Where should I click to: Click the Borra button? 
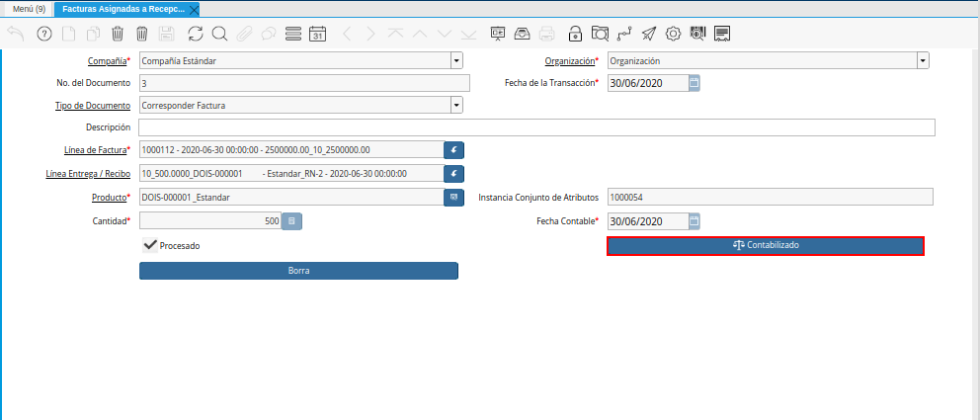point(298,271)
